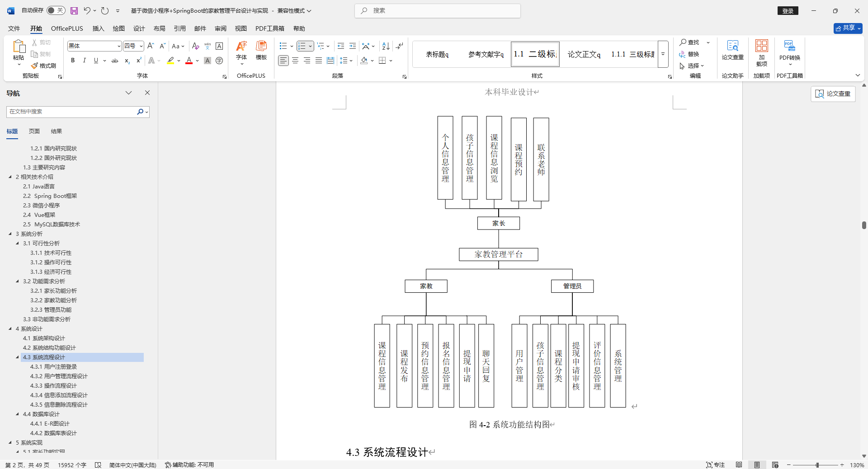Enable strikethrough formatting

click(115, 60)
